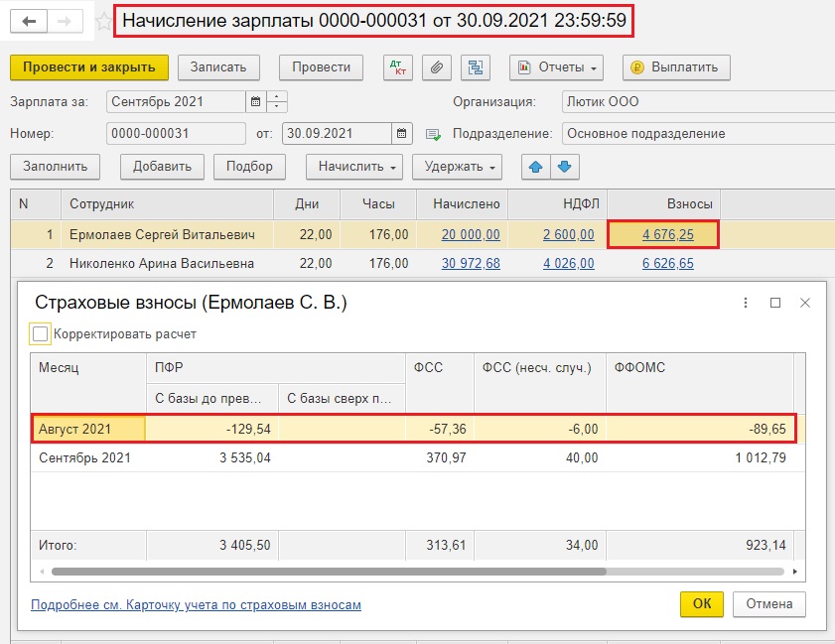Change salary month with the stepper arrows
Image resolution: width=835 pixels, height=644 pixels.
[276, 101]
